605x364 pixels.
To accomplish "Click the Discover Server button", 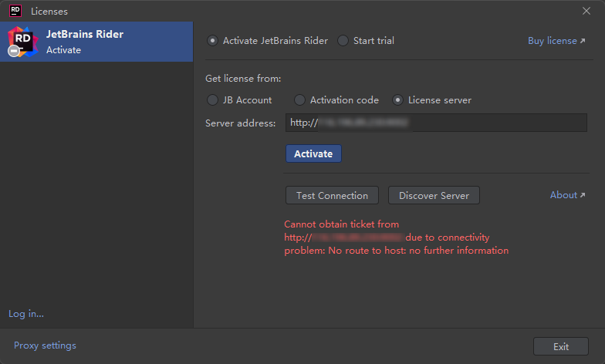I will pyautogui.click(x=434, y=196).
